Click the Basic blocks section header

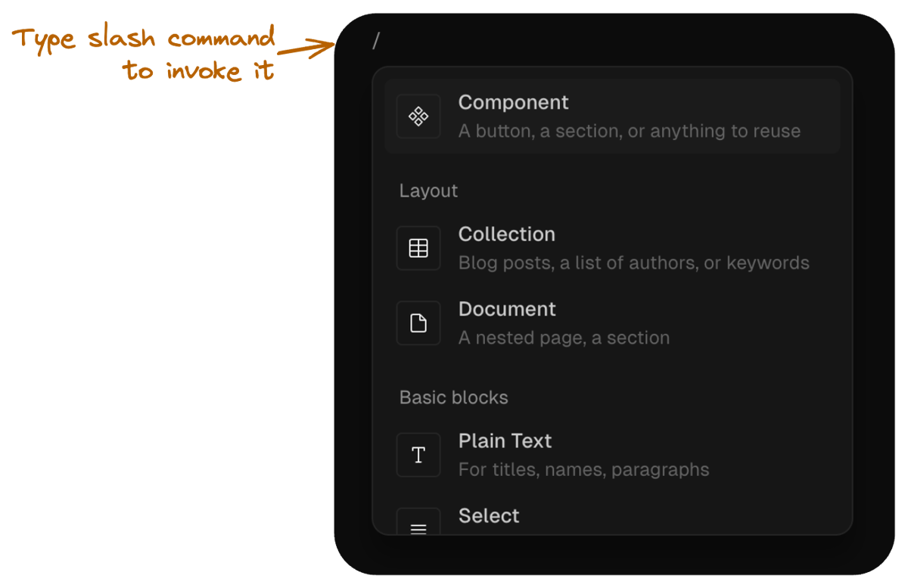pyautogui.click(x=453, y=397)
